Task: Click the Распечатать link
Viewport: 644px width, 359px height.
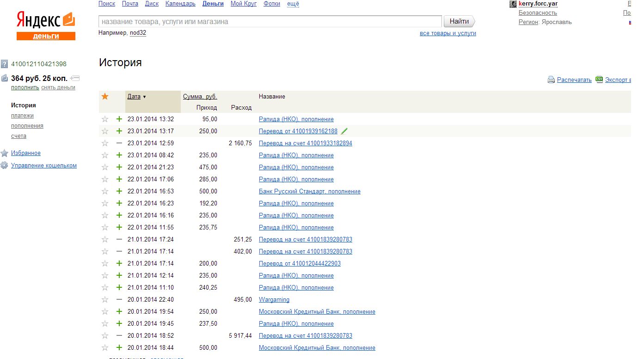Action: pos(574,80)
